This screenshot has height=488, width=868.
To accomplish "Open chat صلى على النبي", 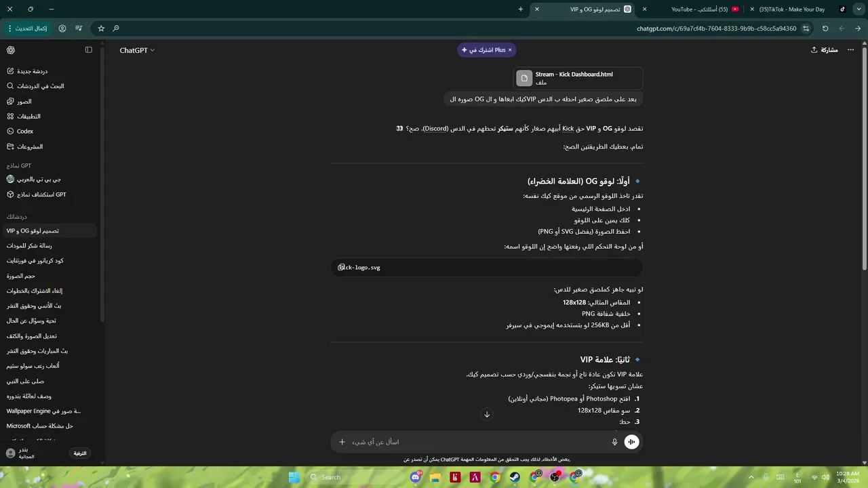I will pos(50,381).
